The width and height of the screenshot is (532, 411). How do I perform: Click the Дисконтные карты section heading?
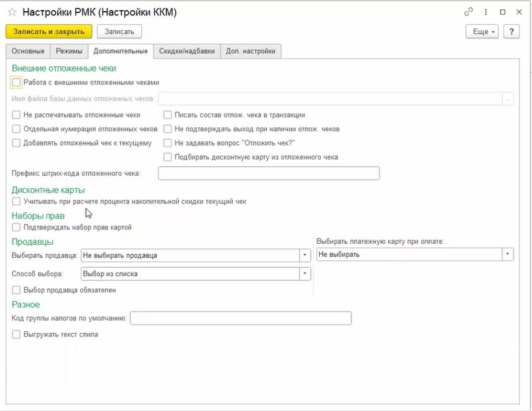48,190
